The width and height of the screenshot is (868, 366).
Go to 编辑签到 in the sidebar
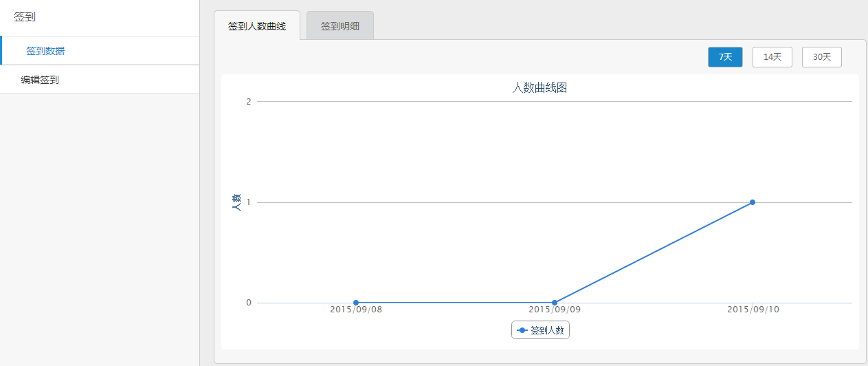(40, 80)
